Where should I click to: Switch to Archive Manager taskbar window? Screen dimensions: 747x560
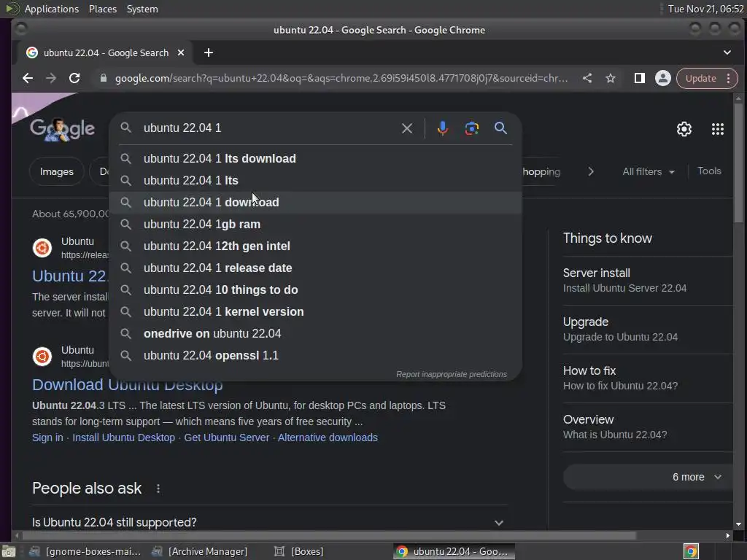pos(200,551)
